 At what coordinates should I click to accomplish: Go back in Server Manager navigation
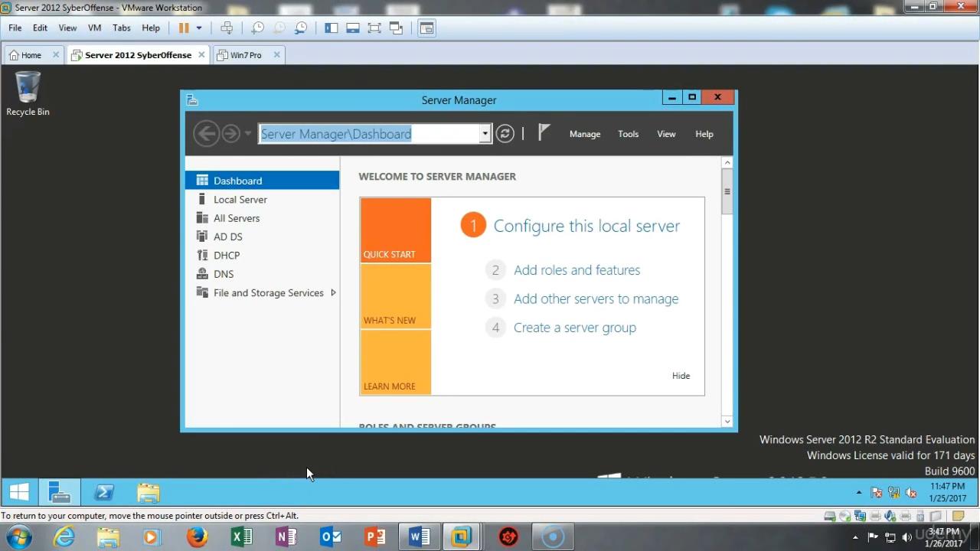point(206,134)
